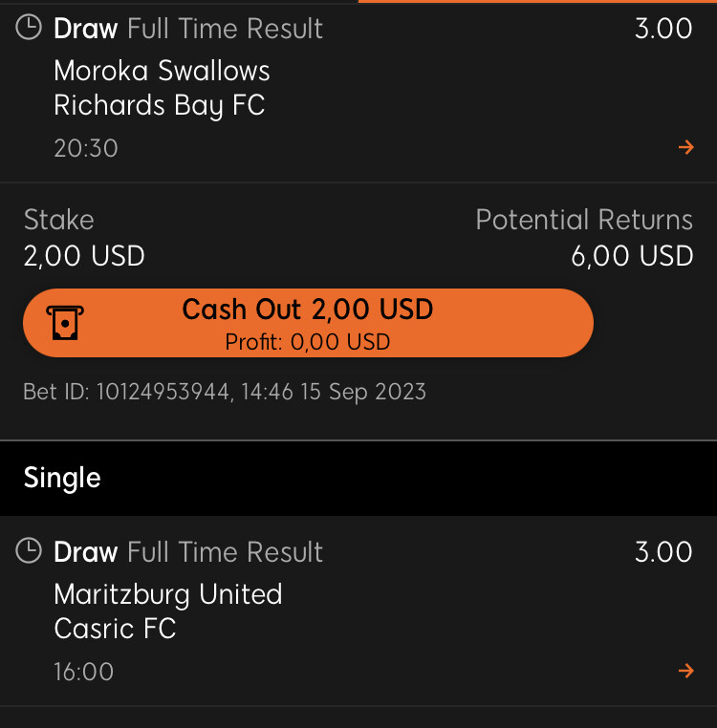Open Moroka Swallows match via orange arrow
This screenshot has width=717, height=728.
pyautogui.click(x=685, y=147)
